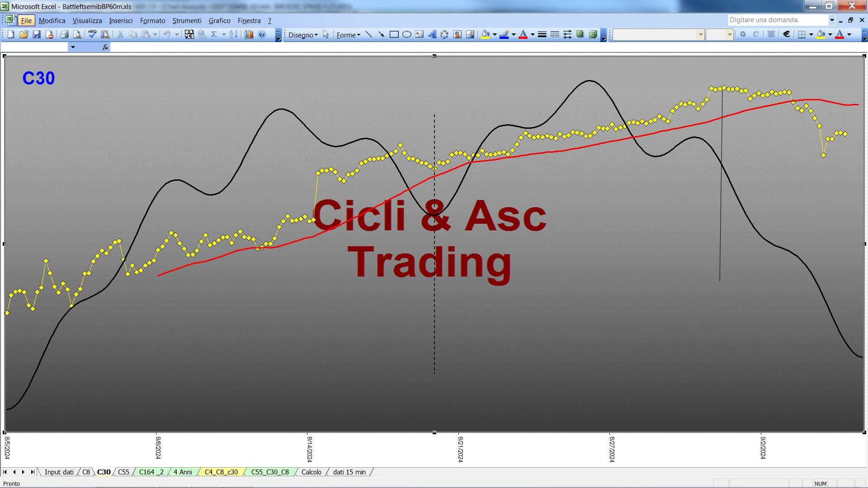Switch to the C55 sheet tab
Image resolution: width=868 pixels, height=488 pixels.
[123, 472]
